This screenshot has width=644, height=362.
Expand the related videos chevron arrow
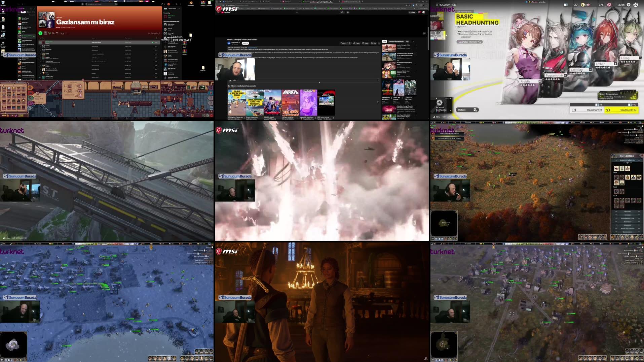[413, 42]
